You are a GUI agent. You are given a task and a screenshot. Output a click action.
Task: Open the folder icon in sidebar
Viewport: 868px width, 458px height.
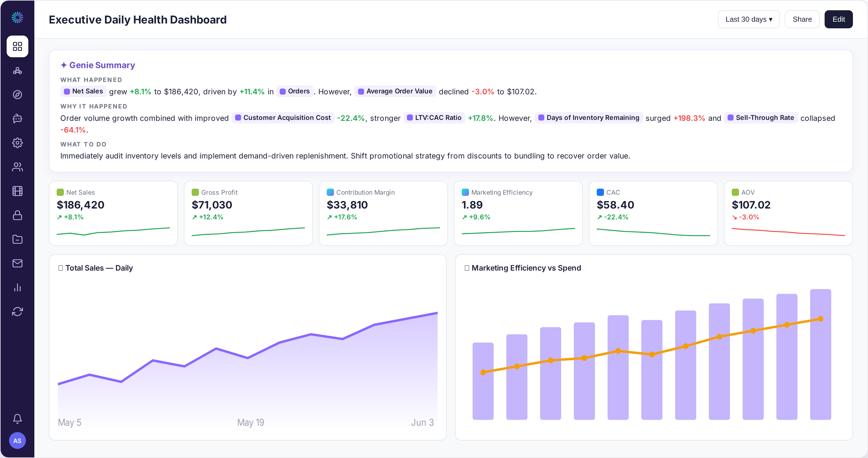[17, 240]
